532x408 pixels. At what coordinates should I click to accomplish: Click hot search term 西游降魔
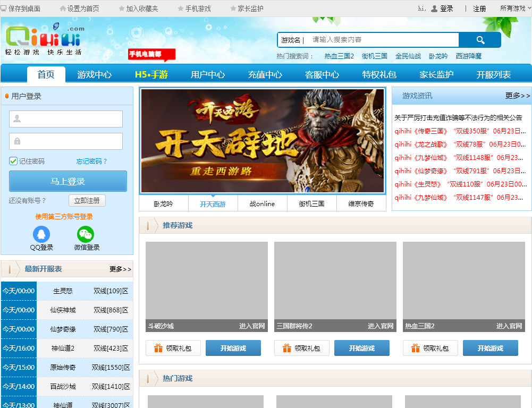click(469, 56)
